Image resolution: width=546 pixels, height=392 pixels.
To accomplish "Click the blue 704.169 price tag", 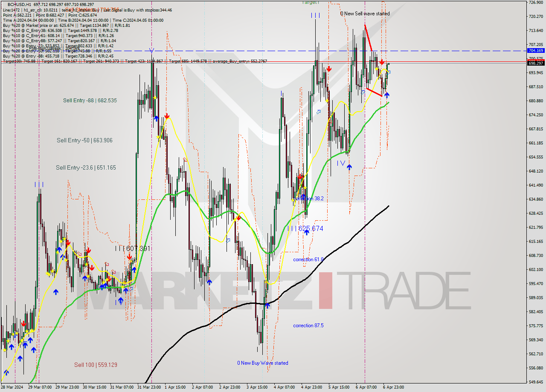I will 536,50.
